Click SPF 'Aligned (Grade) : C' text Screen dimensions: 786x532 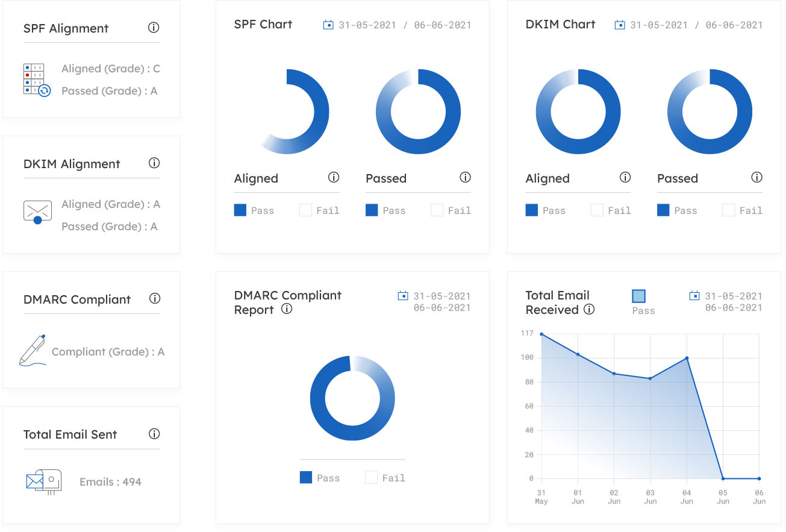point(111,69)
